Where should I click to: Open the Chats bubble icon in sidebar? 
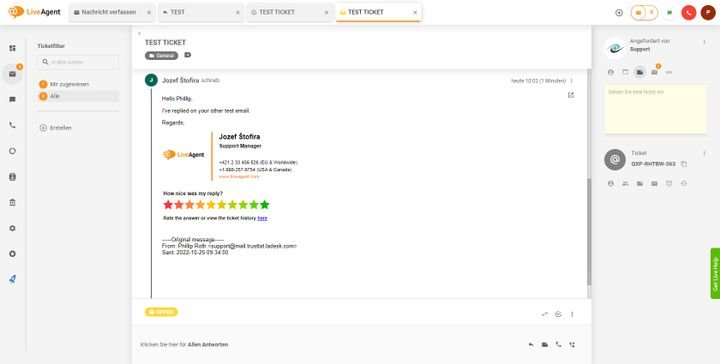[x=12, y=100]
